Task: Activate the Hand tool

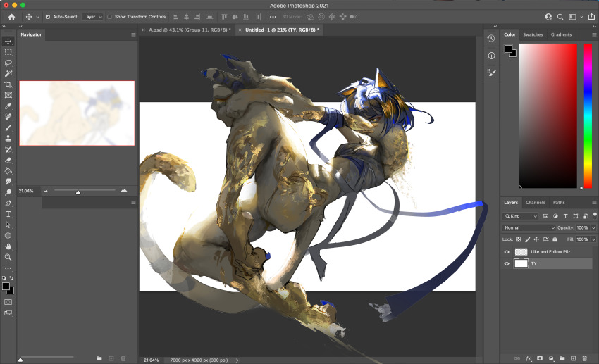Action: click(x=8, y=246)
